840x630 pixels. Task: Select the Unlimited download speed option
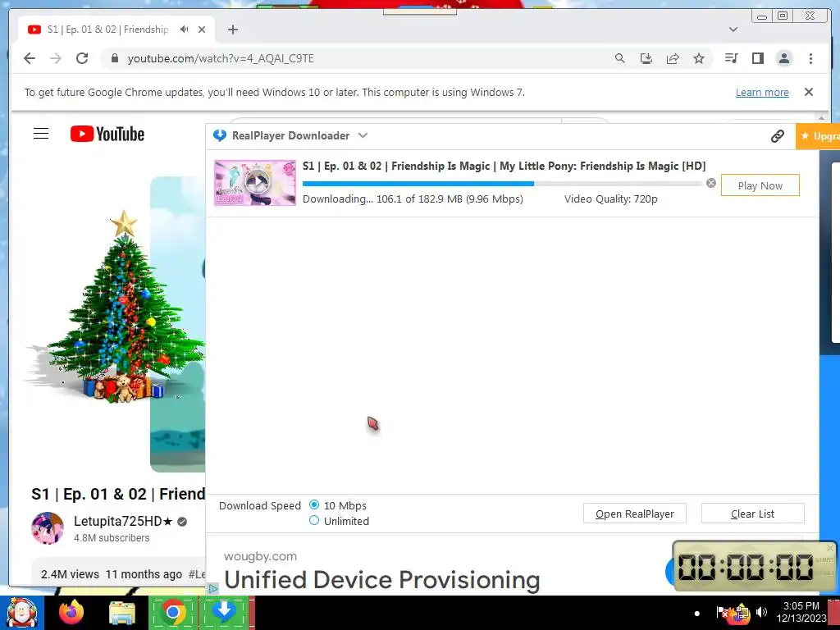coord(314,520)
